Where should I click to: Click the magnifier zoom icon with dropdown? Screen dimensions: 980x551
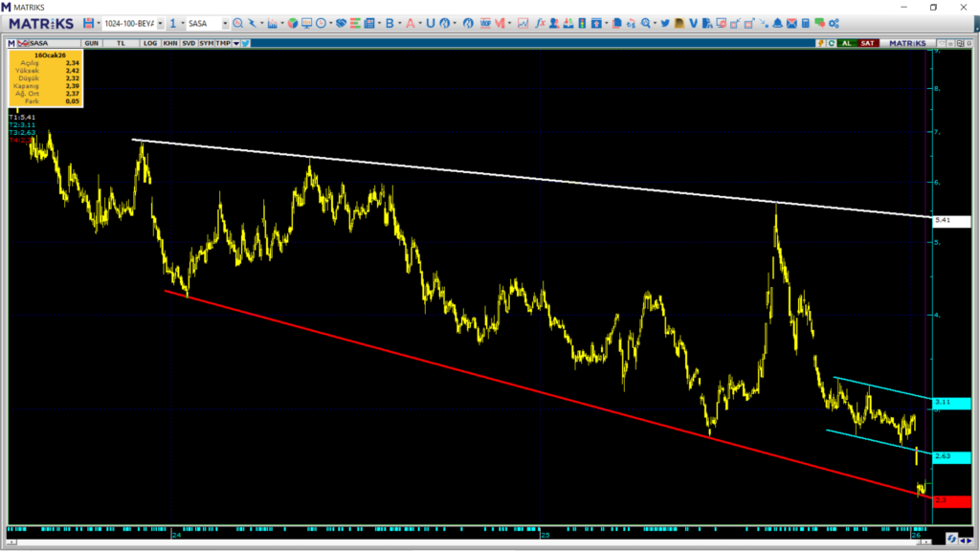pyautogui.click(x=646, y=23)
